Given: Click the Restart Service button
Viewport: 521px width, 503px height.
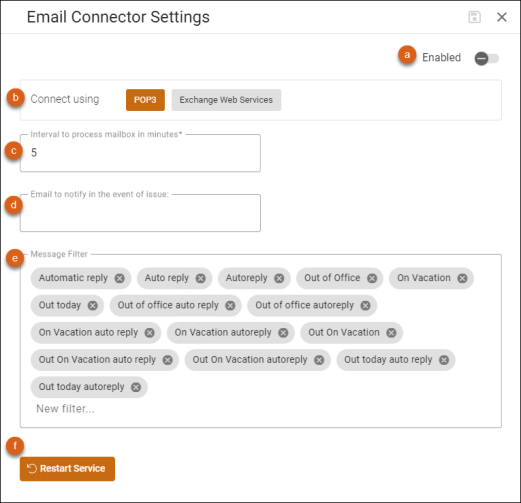Looking at the screenshot, I should tap(67, 469).
